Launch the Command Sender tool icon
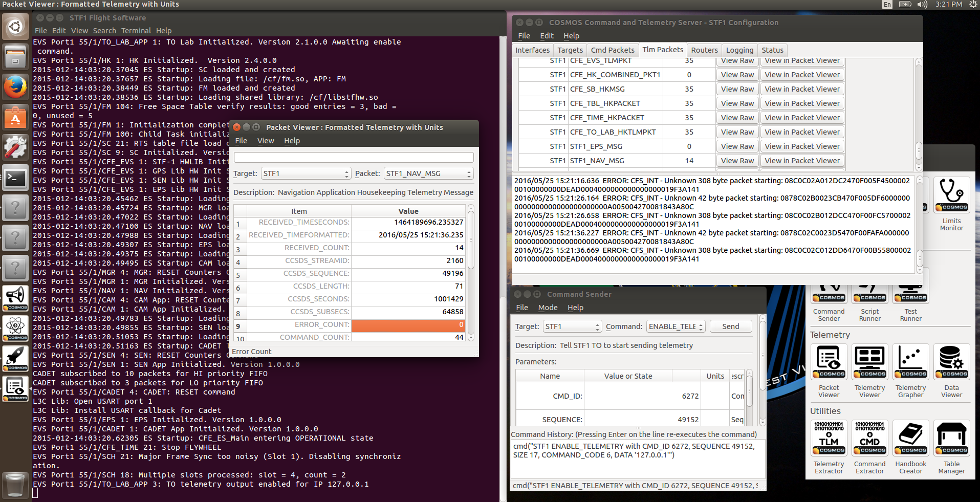This screenshot has width=980, height=502. (829, 294)
